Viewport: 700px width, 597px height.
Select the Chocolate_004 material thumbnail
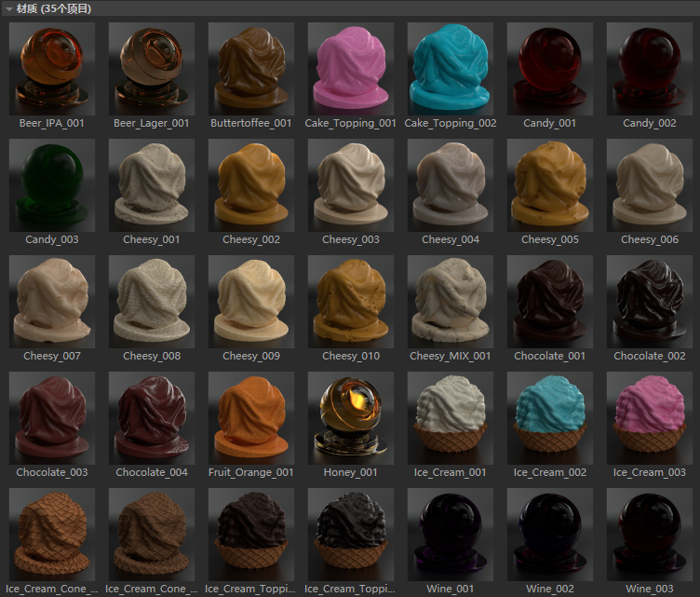pos(152,418)
